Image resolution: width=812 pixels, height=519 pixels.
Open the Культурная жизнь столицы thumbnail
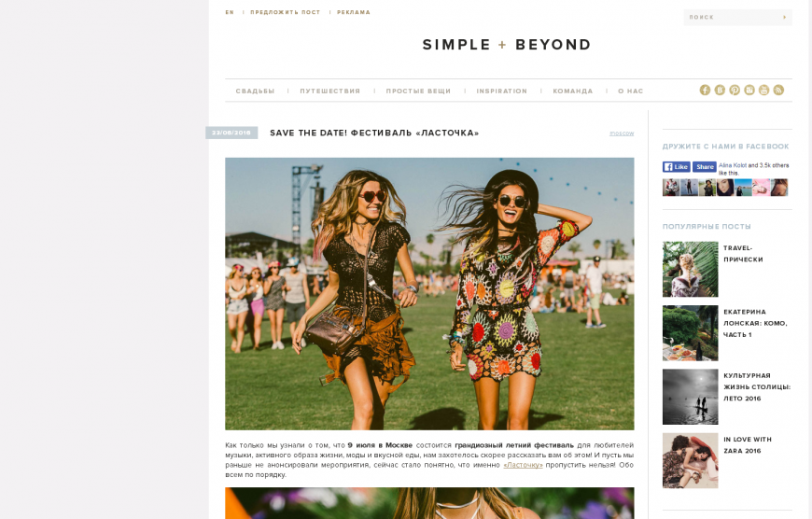[x=691, y=397]
